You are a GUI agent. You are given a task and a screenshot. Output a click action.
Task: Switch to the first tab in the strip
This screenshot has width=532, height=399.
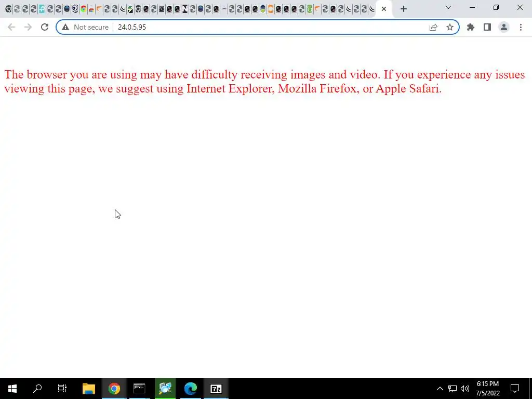[8, 9]
